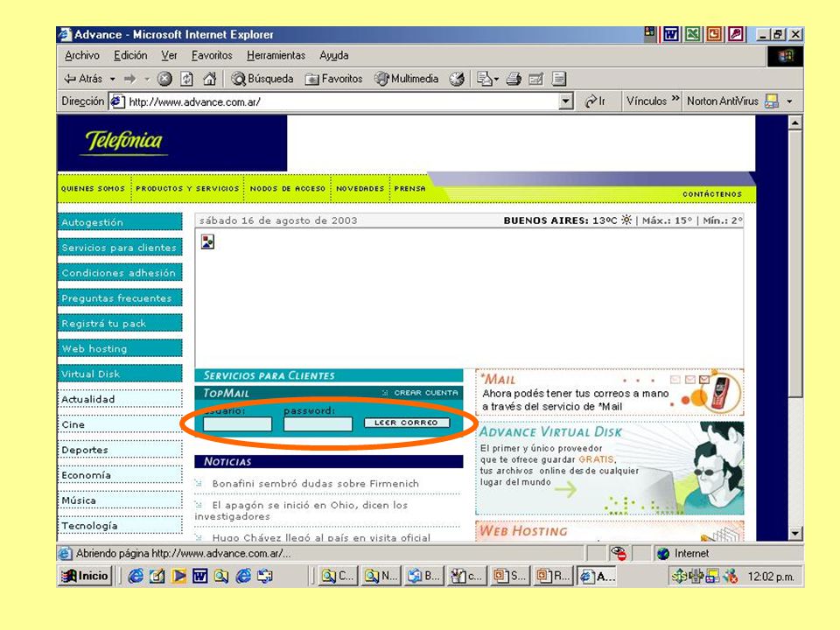Launch PowerPoint from the Office shortcut bar
Image resolution: width=840 pixels, height=630 pixels.
pyautogui.click(x=714, y=34)
